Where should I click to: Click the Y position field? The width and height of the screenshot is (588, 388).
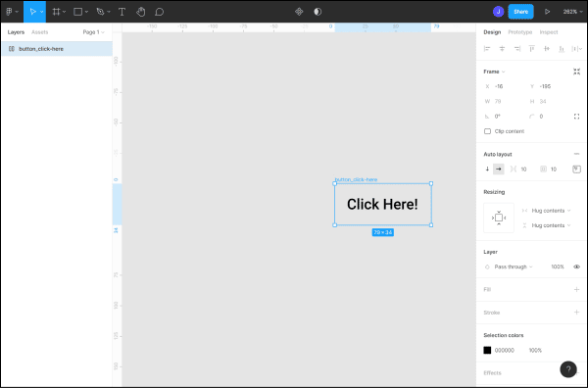click(x=548, y=86)
